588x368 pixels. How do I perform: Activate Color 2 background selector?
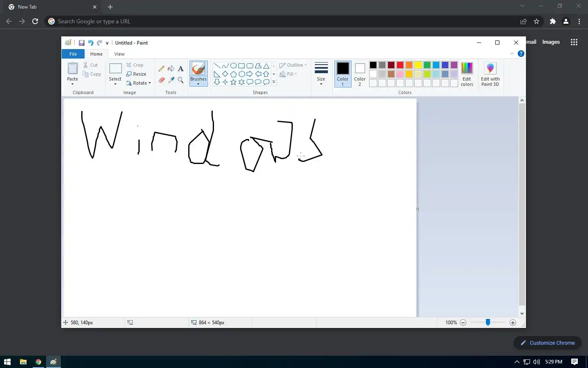coord(360,74)
